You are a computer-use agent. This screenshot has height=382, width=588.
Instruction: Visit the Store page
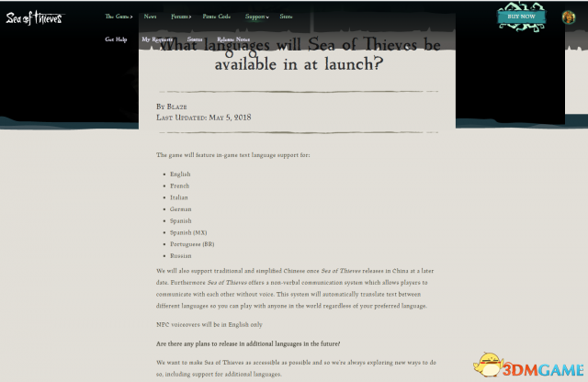point(286,17)
